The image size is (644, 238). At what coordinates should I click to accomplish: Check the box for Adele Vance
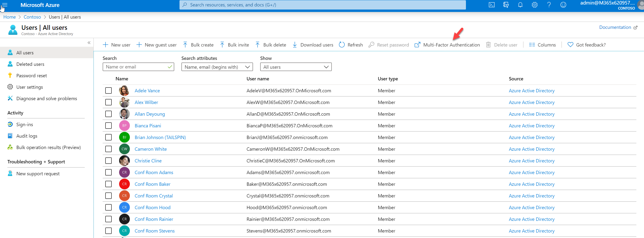click(109, 90)
